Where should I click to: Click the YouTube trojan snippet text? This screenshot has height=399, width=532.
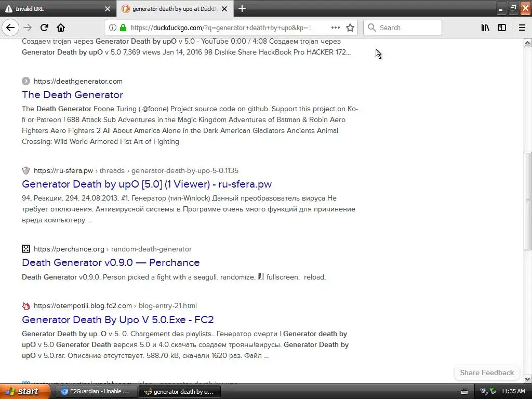coord(187,46)
